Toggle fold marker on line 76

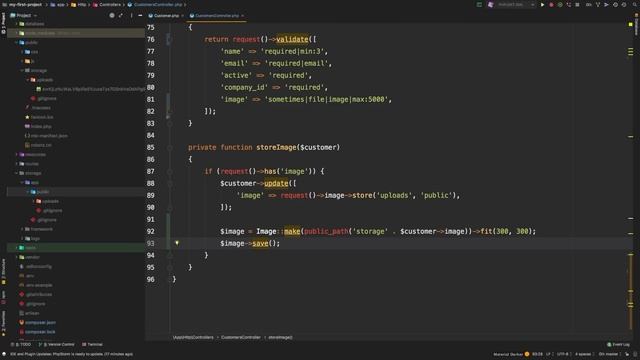(169, 40)
